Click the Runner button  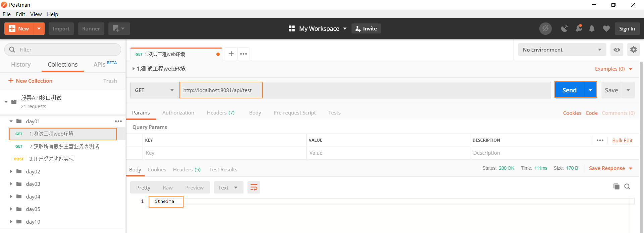click(x=91, y=28)
